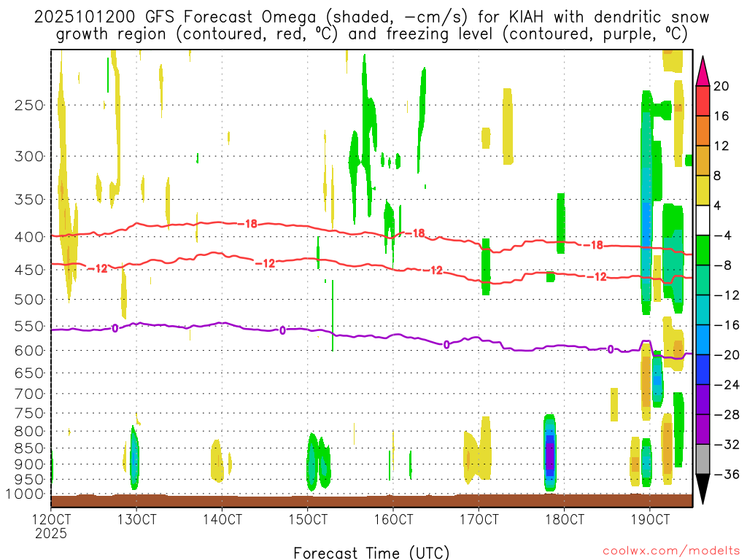Viewport: 747px width, 560px height.
Task: Select the 18OCT date label
Action: [565, 518]
